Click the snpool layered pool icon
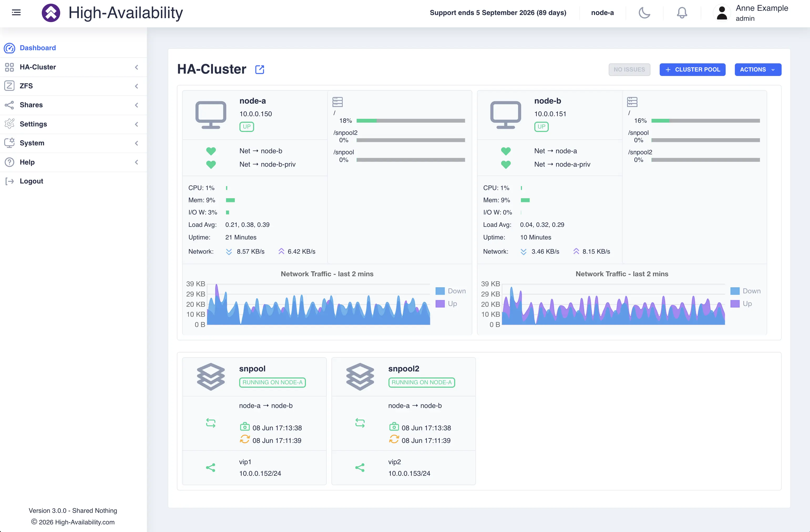Image resolution: width=810 pixels, height=532 pixels. (x=211, y=376)
